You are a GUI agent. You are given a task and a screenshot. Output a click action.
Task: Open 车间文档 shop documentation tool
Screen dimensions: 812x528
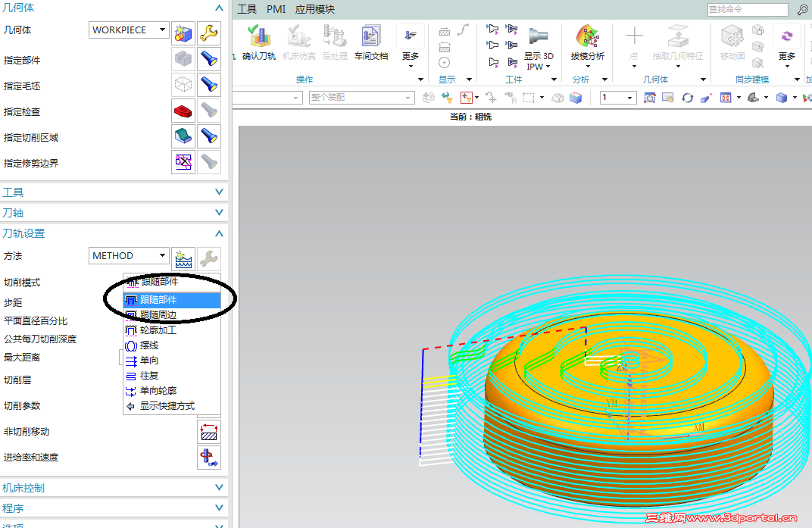(371, 36)
